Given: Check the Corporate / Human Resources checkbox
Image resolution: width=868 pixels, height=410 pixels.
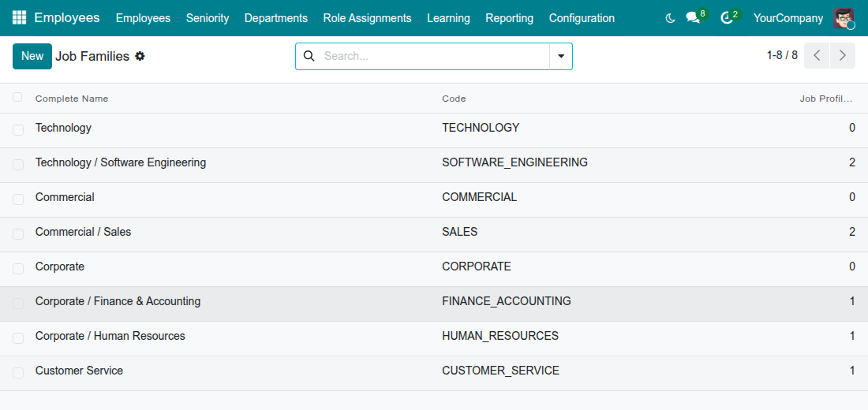Looking at the screenshot, I should coord(18,338).
